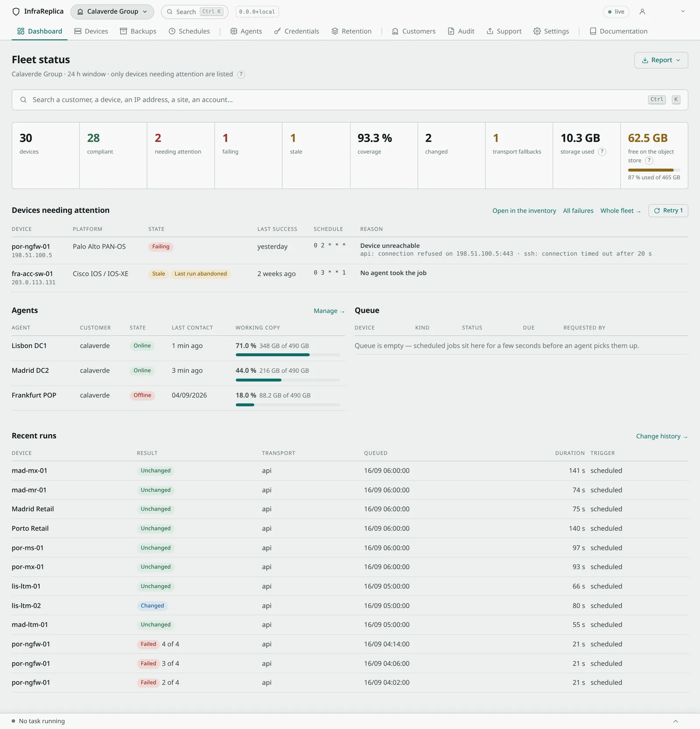Navigate to the Agents tab
This screenshot has height=729, width=700.
[246, 31]
